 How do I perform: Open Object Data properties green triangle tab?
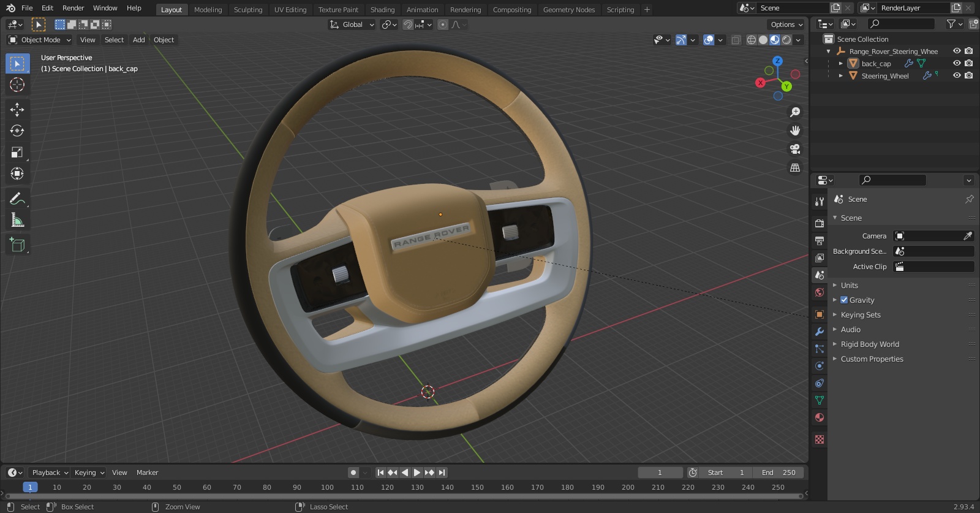(820, 400)
